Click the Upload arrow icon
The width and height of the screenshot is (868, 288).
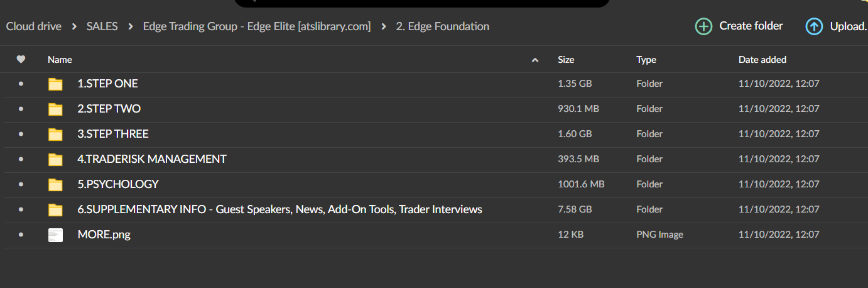[814, 26]
